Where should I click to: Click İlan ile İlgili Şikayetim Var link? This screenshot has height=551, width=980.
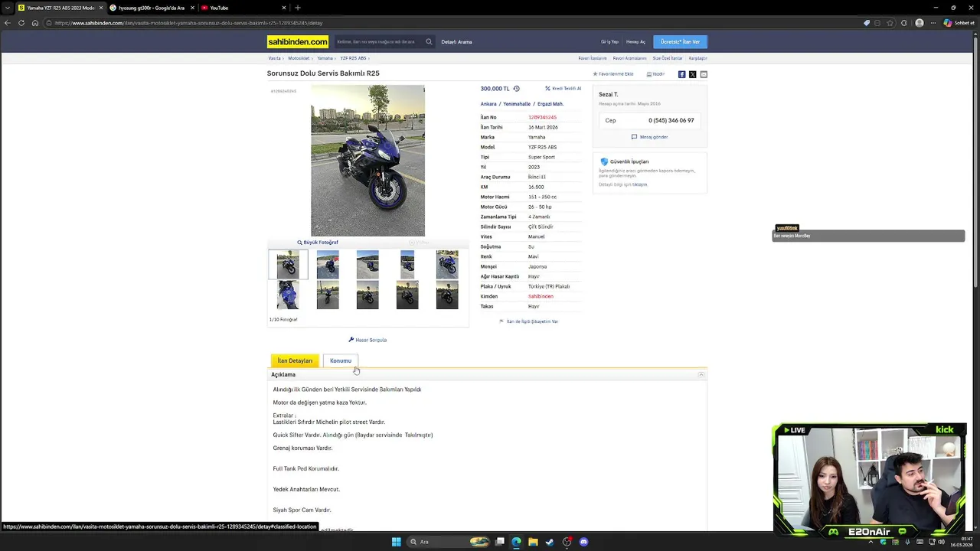[528, 321]
